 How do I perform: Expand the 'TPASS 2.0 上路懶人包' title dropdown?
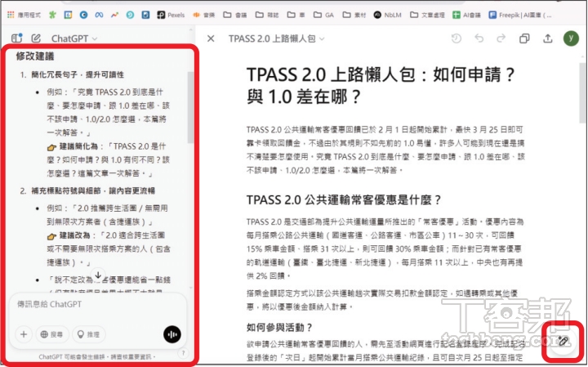click(x=276, y=38)
